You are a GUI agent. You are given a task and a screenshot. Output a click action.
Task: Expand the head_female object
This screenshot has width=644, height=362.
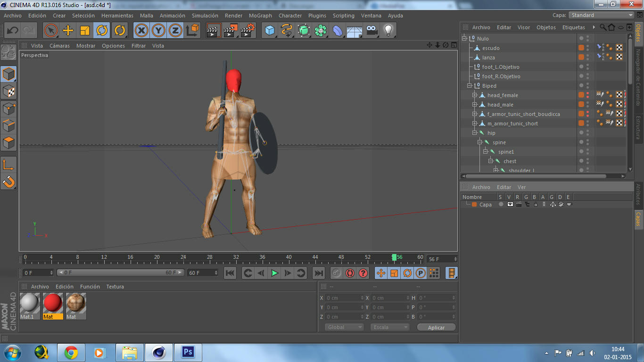click(475, 95)
